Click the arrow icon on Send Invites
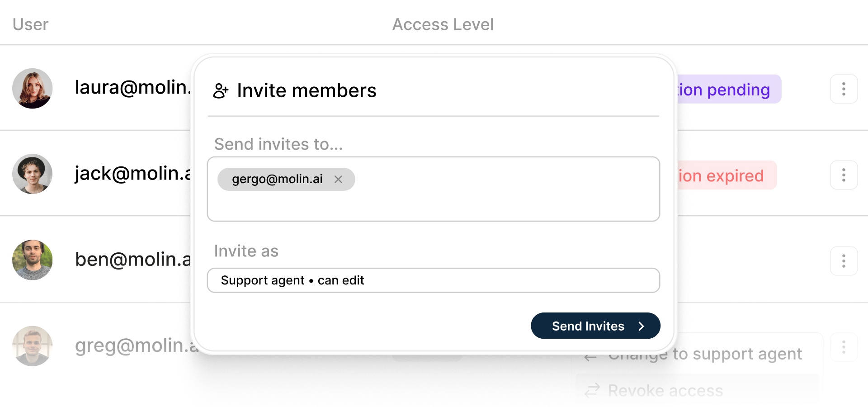Viewport: 868px width, 407px height. pyautogui.click(x=641, y=326)
